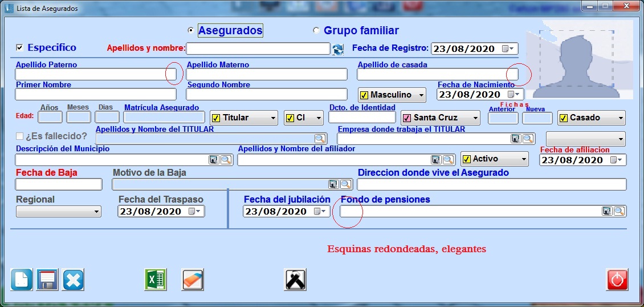
Task: Click the Primer Nombre input field
Action: coord(96,94)
